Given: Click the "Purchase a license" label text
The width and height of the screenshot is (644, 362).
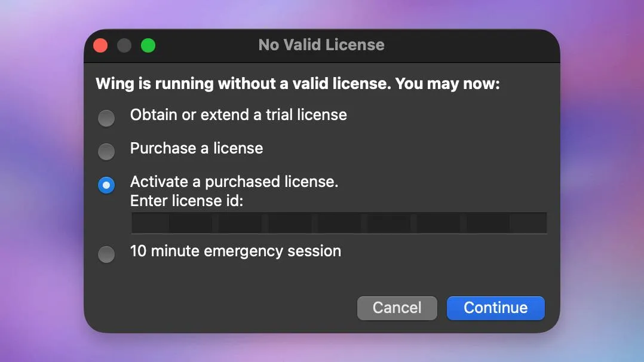Looking at the screenshot, I should coord(197,148).
